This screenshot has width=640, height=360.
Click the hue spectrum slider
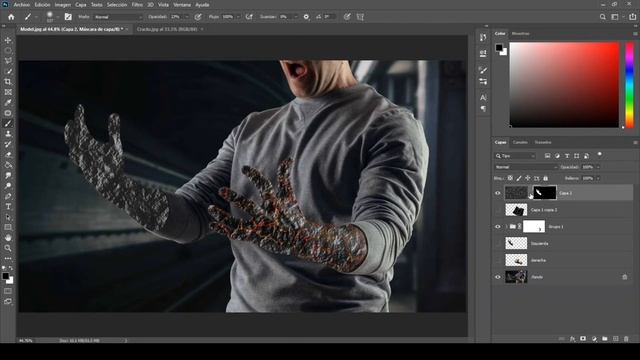point(630,85)
